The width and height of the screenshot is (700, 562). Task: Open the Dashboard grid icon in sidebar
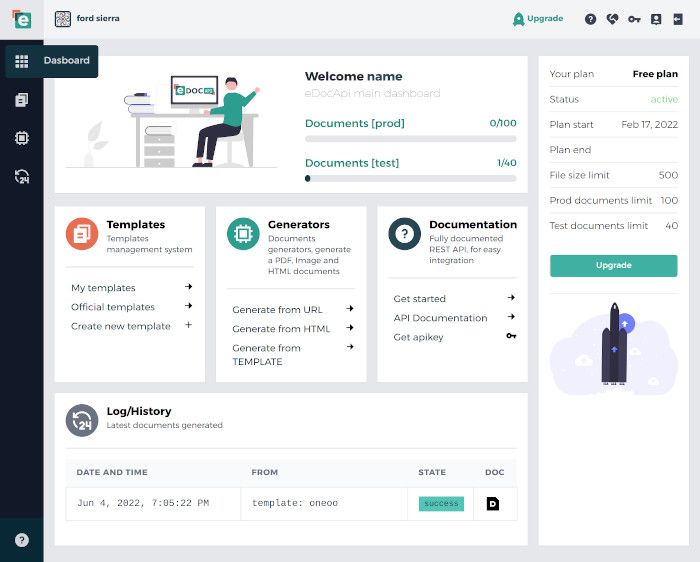point(21,61)
